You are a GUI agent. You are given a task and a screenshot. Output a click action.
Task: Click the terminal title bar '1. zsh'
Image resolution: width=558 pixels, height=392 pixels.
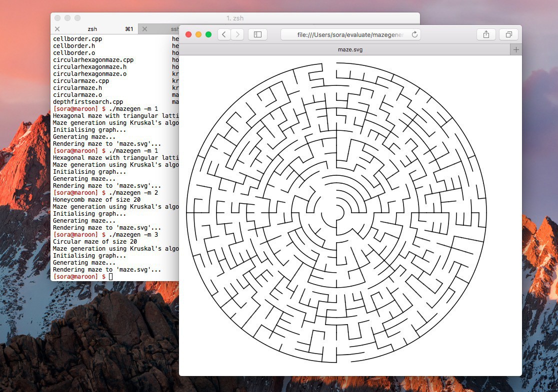(x=234, y=18)
